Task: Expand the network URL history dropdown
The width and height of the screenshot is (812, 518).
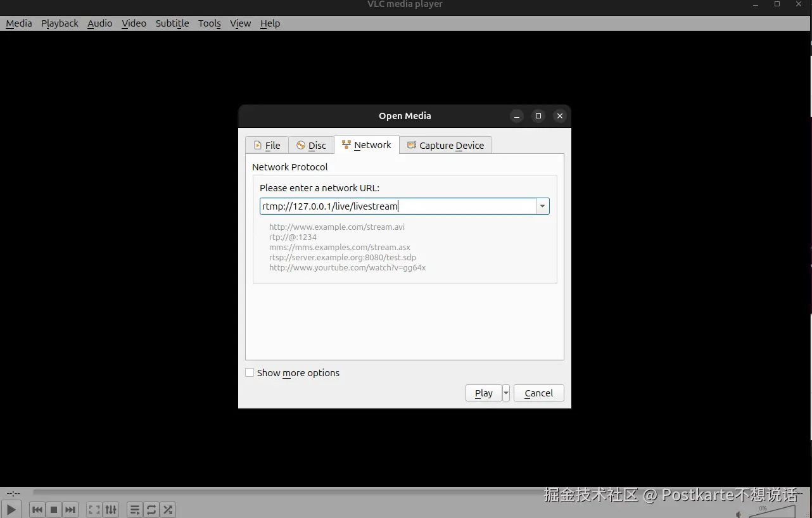Action: (543, 206)
